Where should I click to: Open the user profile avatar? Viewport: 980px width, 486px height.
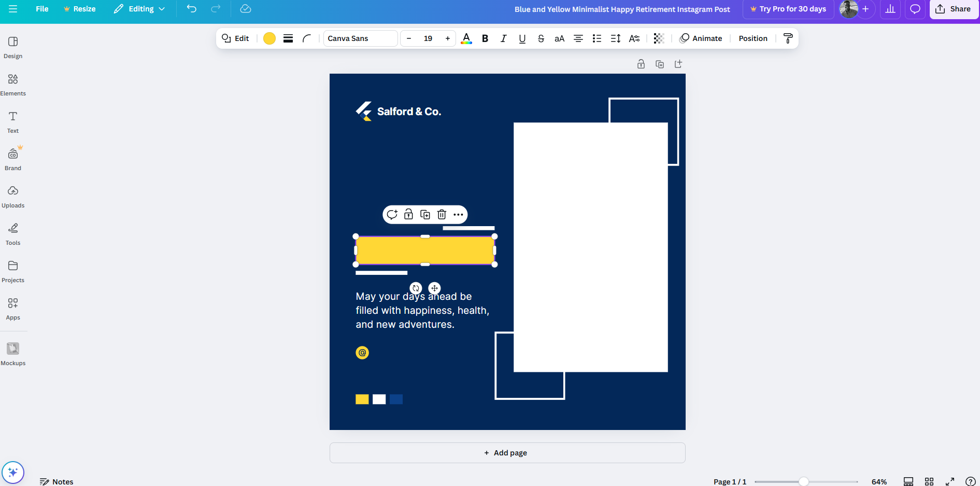coord(848,9)
